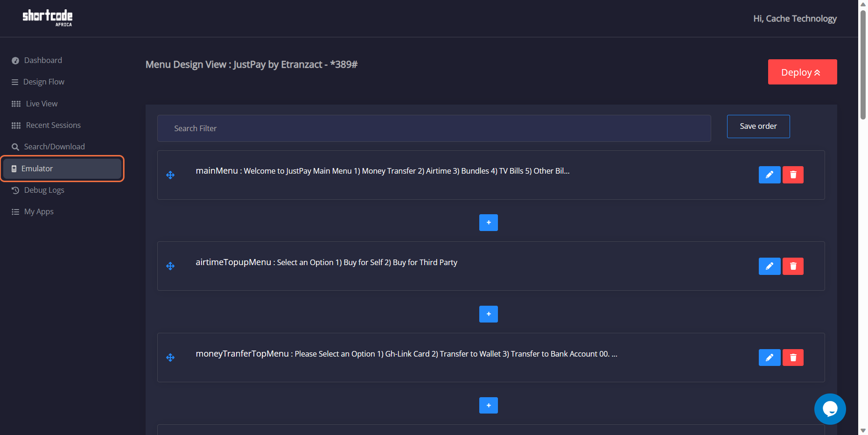This screenshot has height=435, width=868.
Task: Click the moneyTranferTopMenu move handle
Action: tap(170, 358)
